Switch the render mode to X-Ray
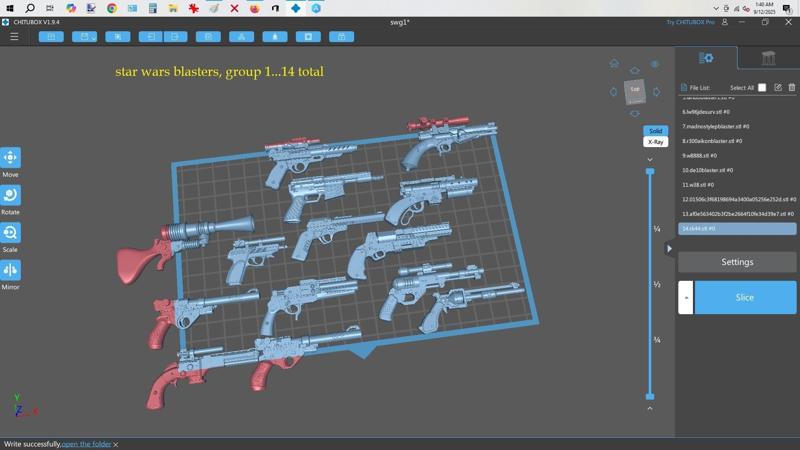 [656, 142]
